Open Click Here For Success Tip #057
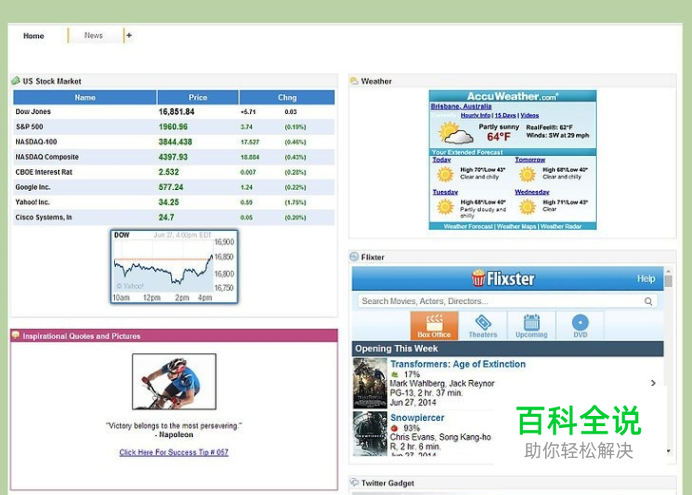Screen dimensions: 692x495 (x=173, y=452)
